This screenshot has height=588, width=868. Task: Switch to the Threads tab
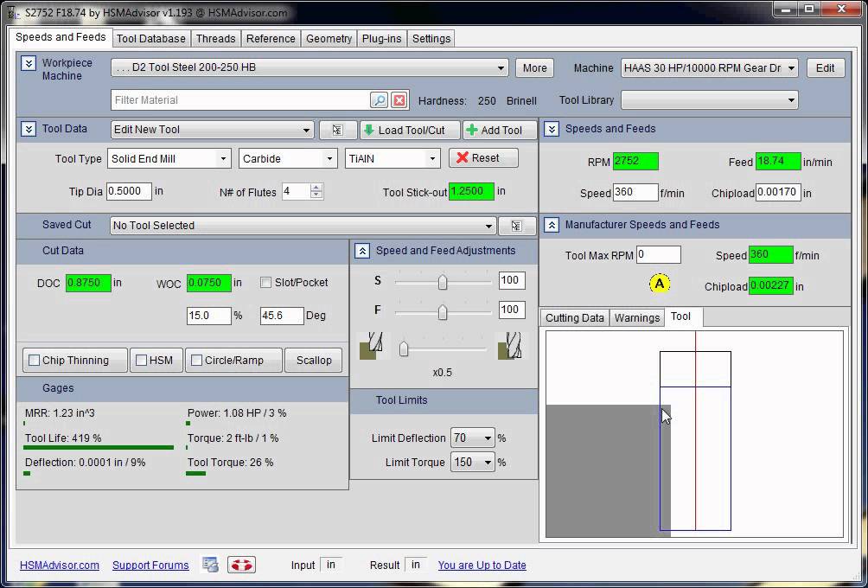point(215,39)
